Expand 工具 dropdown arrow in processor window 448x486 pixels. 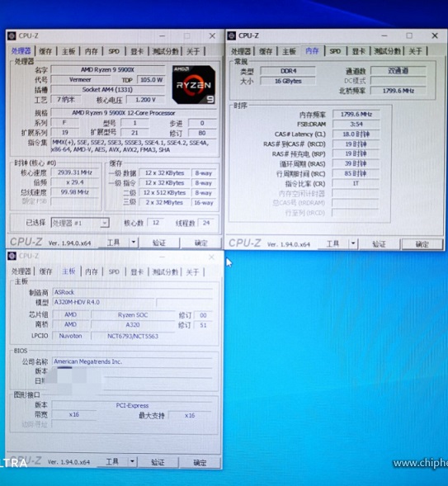[134, 243]
